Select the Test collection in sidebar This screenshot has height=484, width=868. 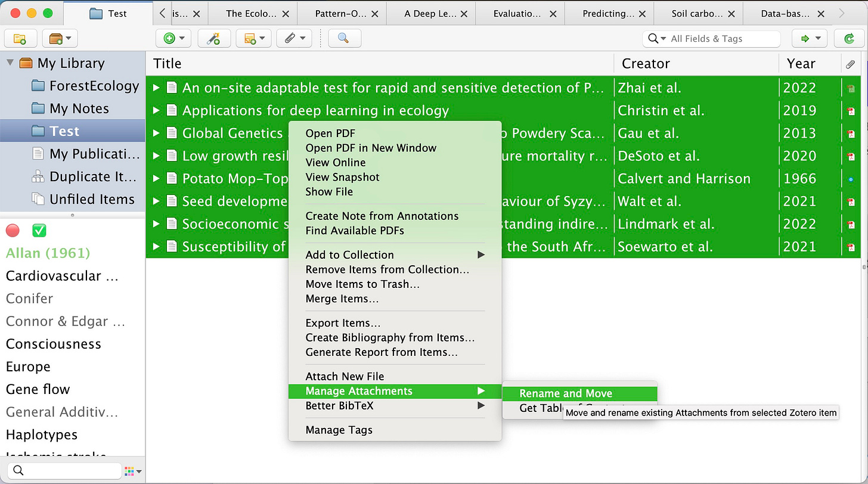[x=72, y=131]
